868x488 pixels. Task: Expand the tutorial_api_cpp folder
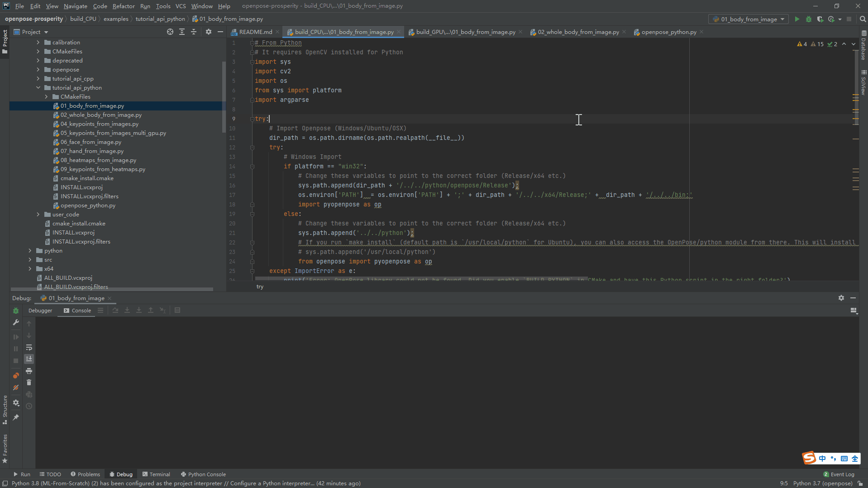[38, 78]
